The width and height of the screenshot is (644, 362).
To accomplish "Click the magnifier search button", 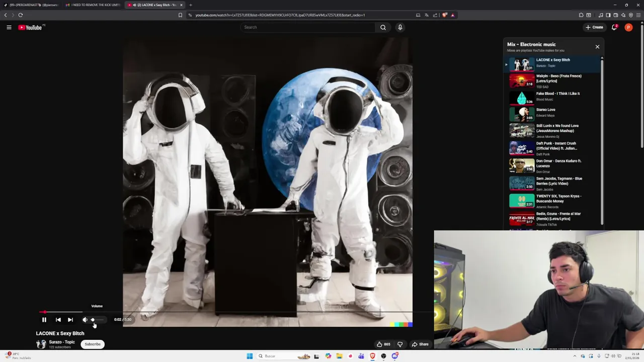I will coord(383,27).
